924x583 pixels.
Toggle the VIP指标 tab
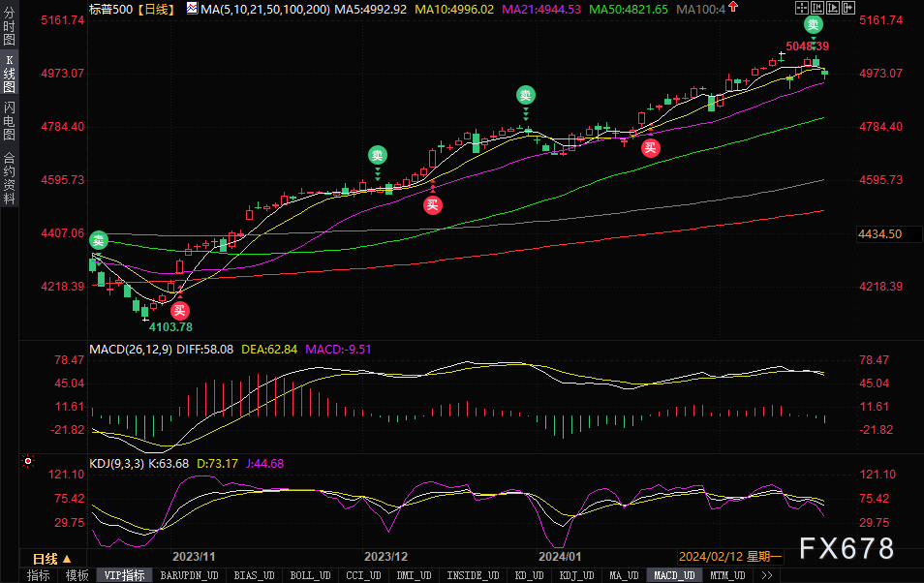pyautogui.click(x=124, y=575)
